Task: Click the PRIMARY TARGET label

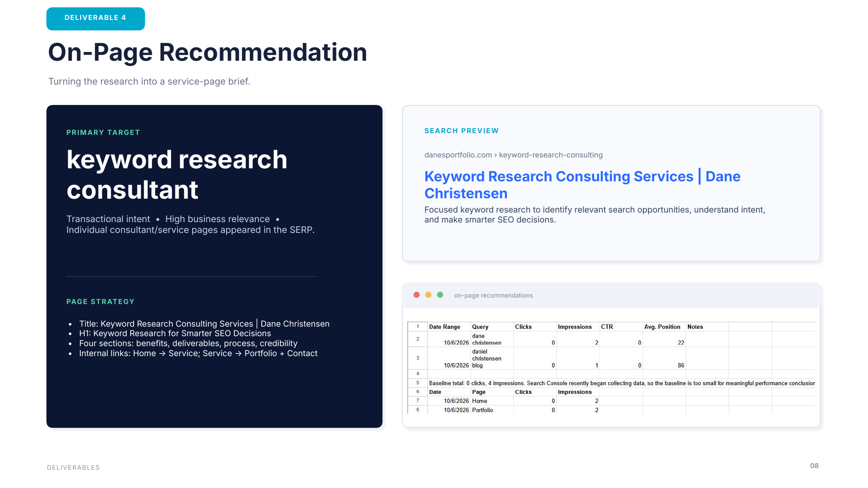Action: point(103,132)
